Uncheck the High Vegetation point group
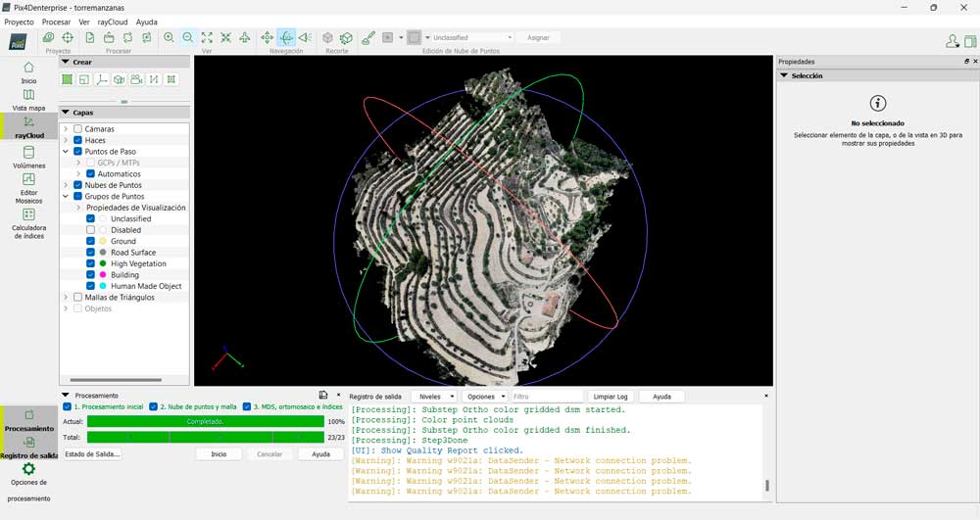 point(91,263)
